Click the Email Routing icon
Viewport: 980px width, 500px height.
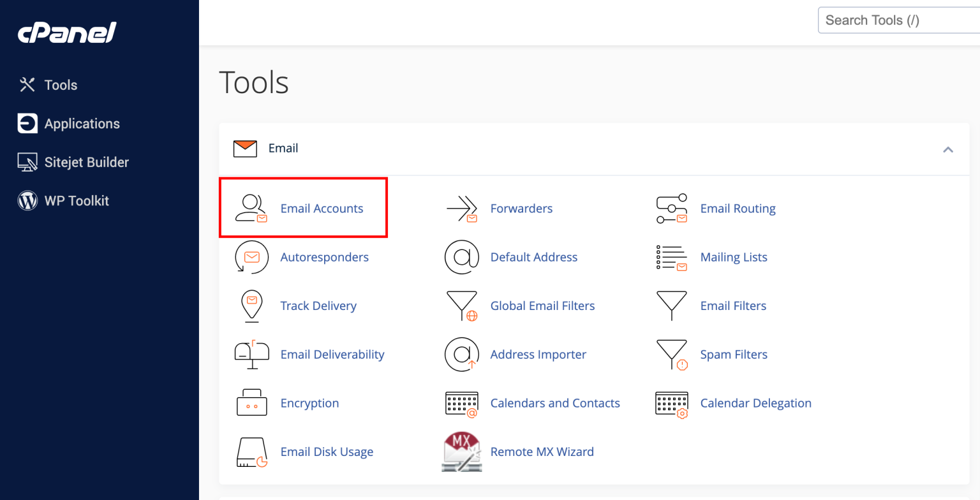[x=672, y=208]
